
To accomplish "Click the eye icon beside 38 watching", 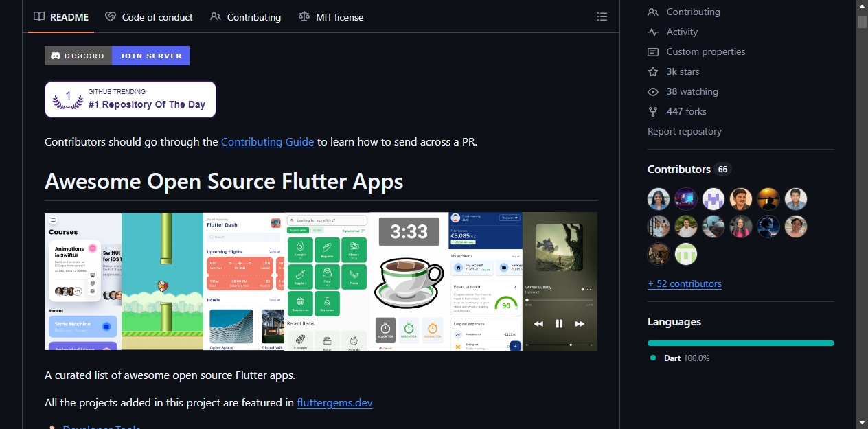I will click(653, 91).
